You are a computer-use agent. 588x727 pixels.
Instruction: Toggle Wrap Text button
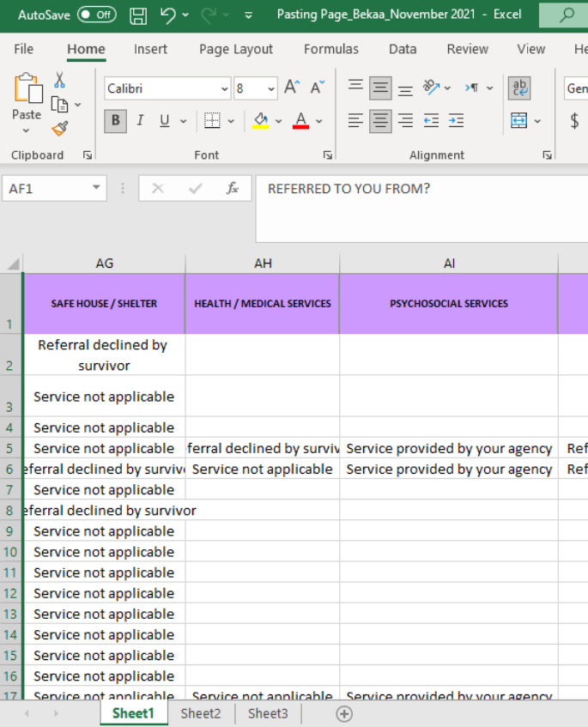(519, 88)
